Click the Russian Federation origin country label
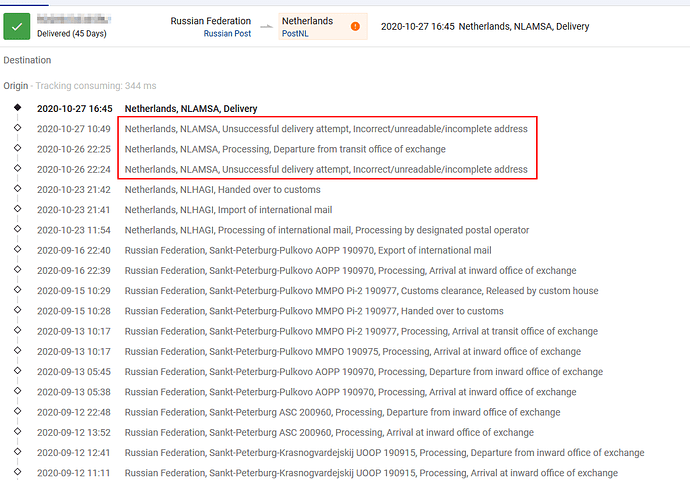 point(211,21)
